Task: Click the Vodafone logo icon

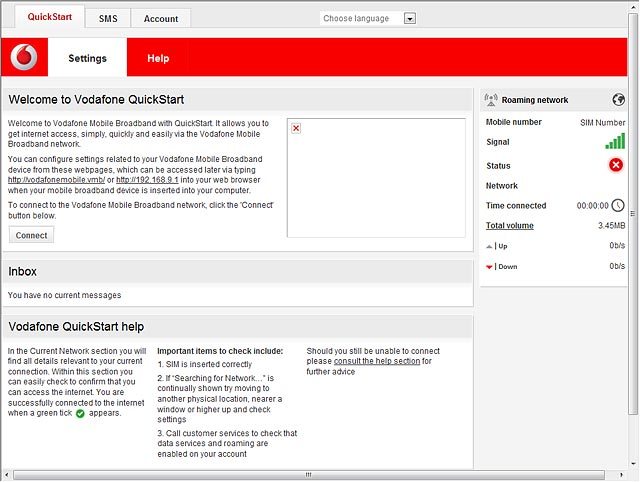Action: (24, 57)
